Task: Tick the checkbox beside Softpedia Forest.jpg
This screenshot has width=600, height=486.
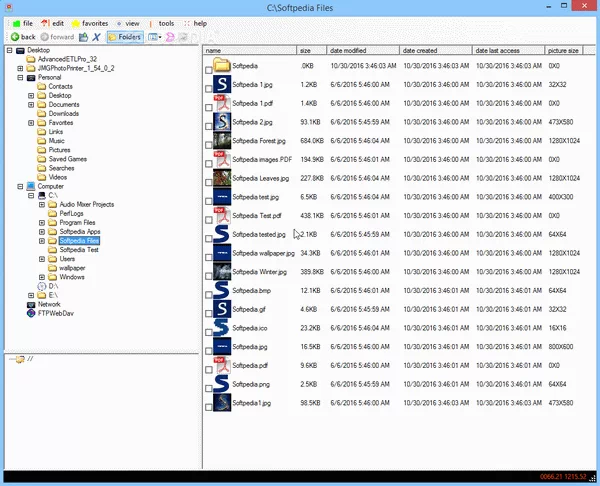Action: click(209, 145)
